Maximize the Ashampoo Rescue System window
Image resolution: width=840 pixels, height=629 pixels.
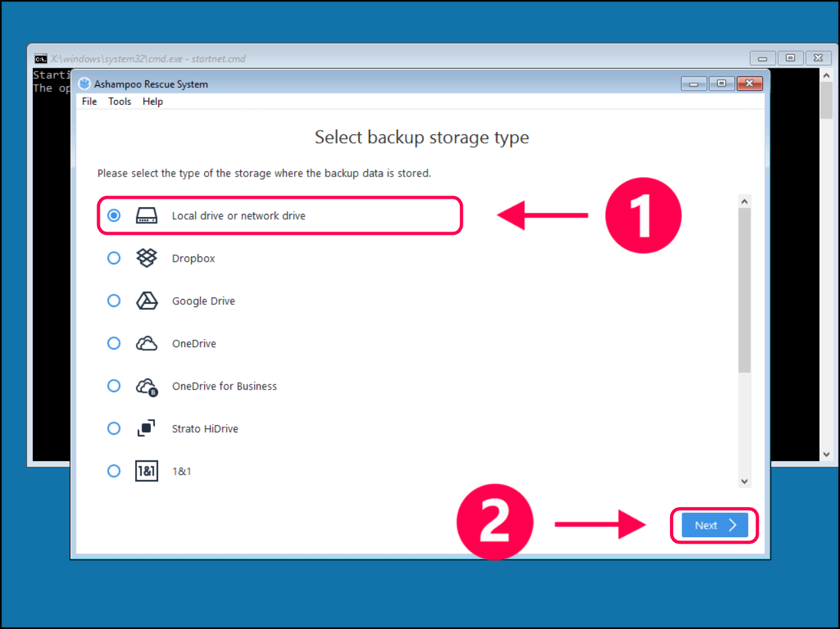(x=721, y=83)
